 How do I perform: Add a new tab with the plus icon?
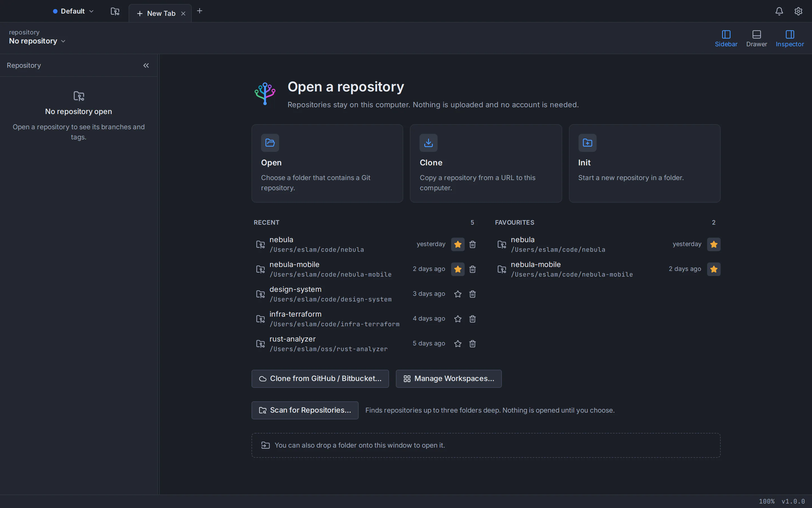pyautogui.click(x=200, y=11)
